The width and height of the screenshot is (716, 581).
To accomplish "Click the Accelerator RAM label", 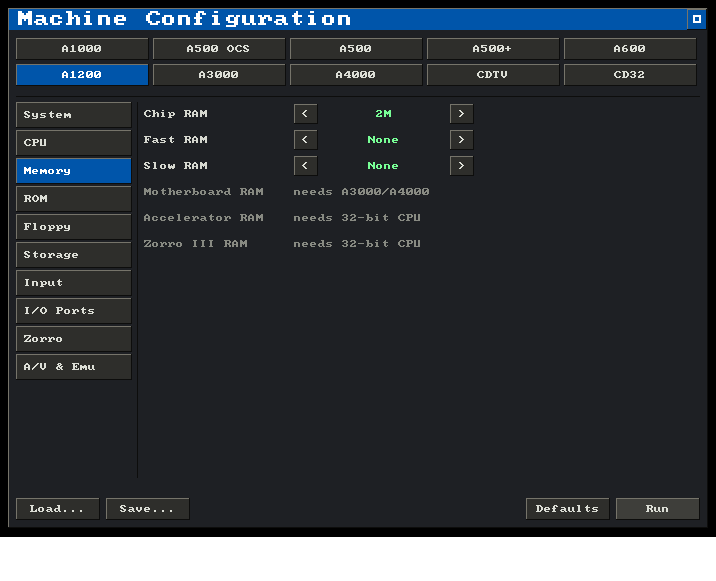I will click(x=204, y=218).
